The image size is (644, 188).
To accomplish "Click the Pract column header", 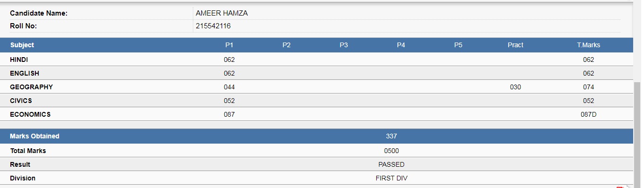I will 515,45.
